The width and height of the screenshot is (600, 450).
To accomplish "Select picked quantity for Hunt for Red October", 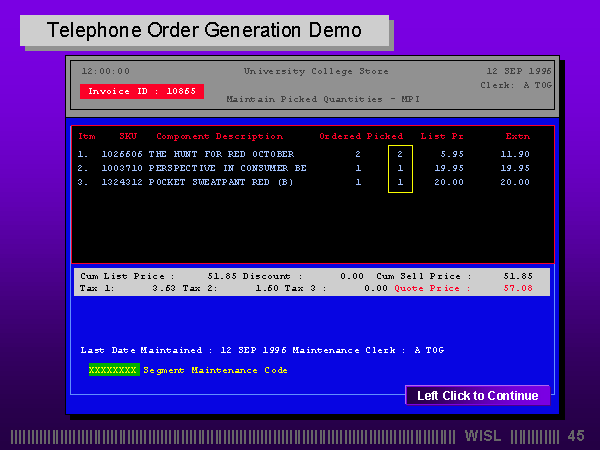I will (400, 154).
